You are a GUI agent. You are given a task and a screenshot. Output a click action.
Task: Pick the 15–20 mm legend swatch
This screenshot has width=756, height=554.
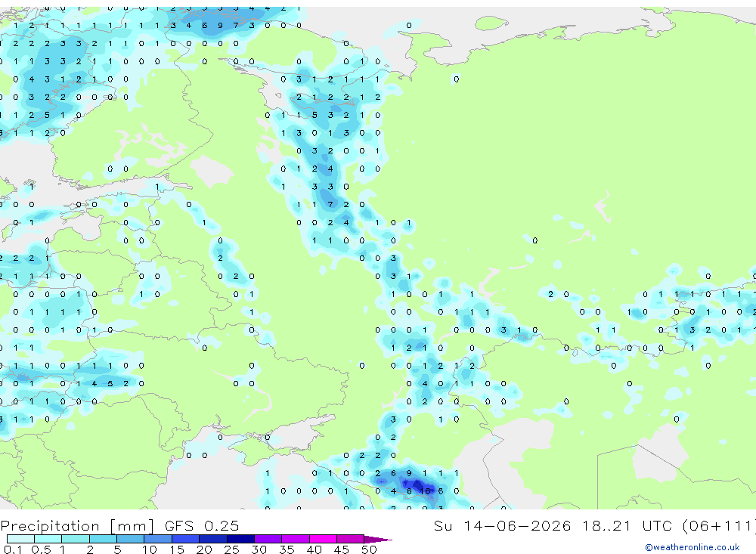[186, 539]
